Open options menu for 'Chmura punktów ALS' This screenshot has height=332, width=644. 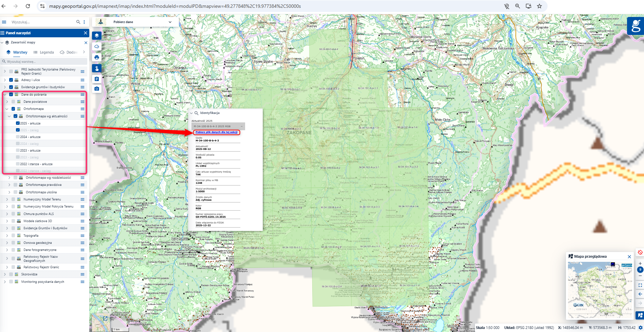click(82, 214)
